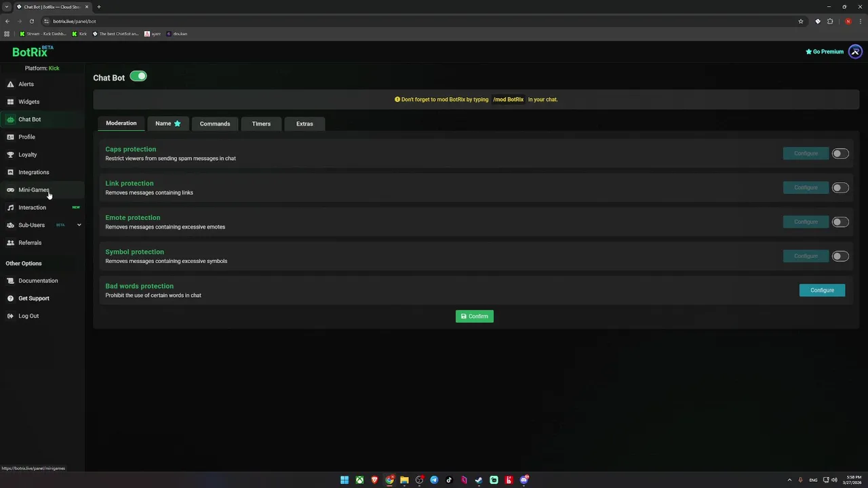Open 'The best ChatBot' bookmark

coord(116,34)
